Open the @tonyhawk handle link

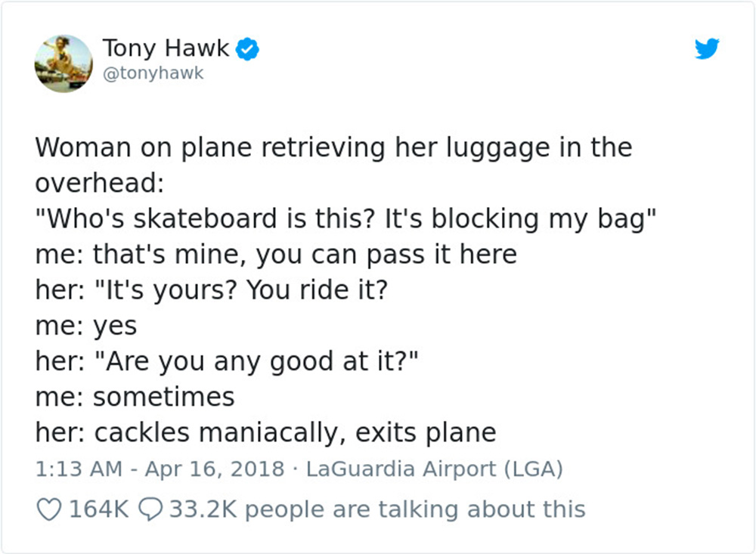tap(153, 73)
